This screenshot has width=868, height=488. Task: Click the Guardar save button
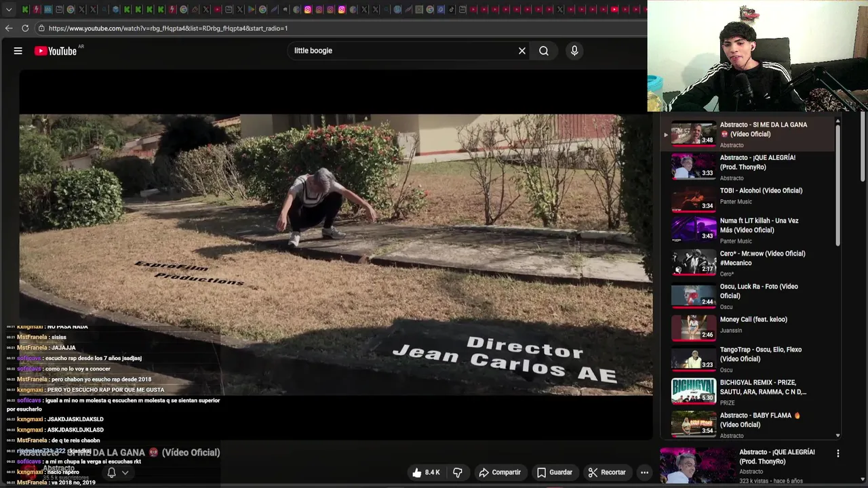pyautogui.click(x=555, y=472)
